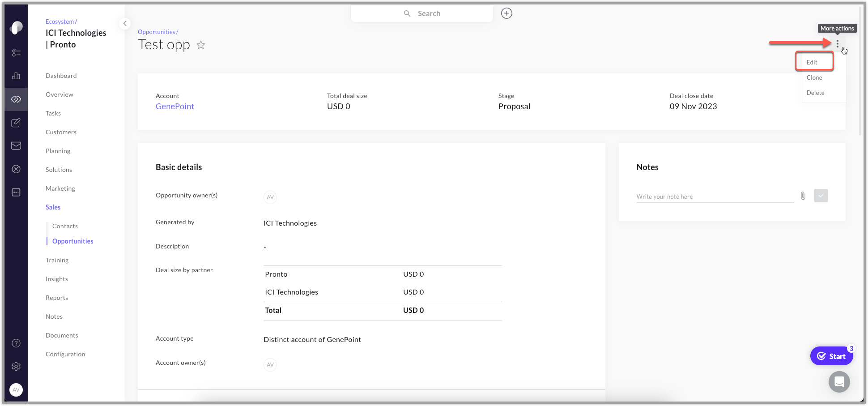Choose Clone from the actions menu
This screenshot has width=868, height=406.
(814, 77)
